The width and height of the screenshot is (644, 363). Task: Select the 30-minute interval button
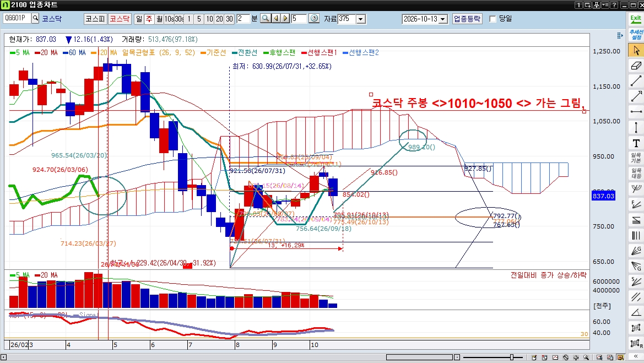click(229, 19)
